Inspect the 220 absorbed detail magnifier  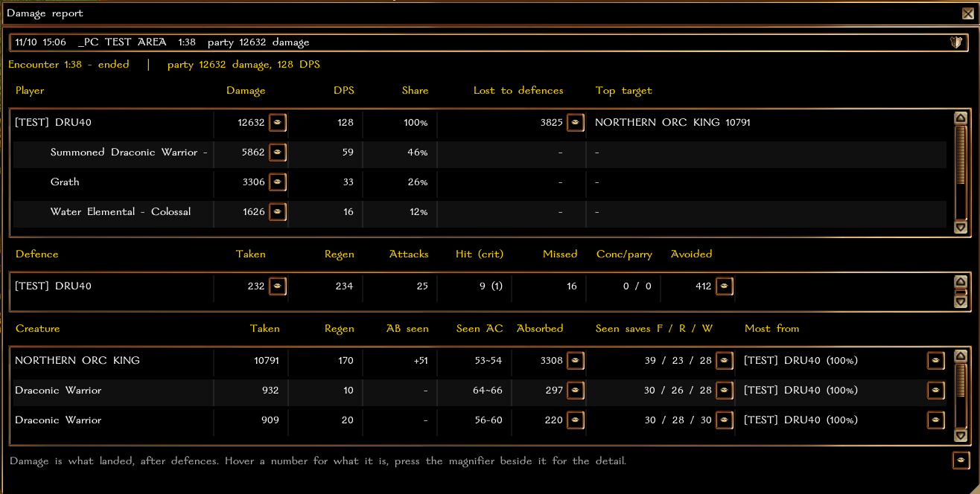click(x=576, y=420)
